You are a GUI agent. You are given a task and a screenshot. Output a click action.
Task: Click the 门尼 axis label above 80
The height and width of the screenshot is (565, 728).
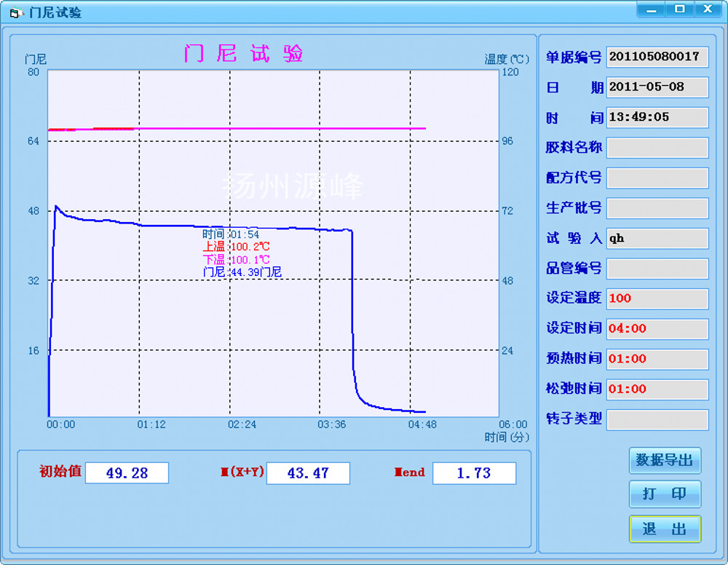(35, 60)
